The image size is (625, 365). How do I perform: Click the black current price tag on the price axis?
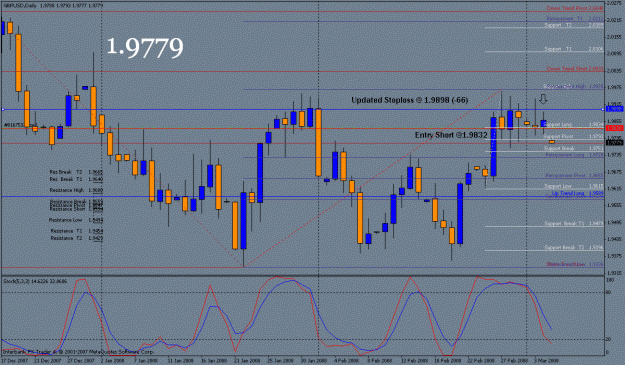click(614, 143)
